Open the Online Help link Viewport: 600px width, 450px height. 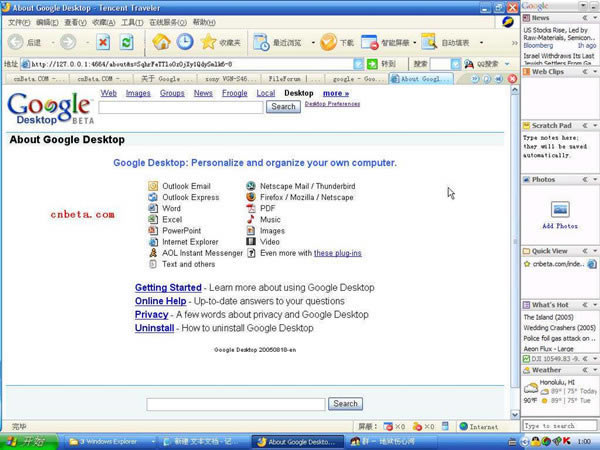click(x=160, y=301)
